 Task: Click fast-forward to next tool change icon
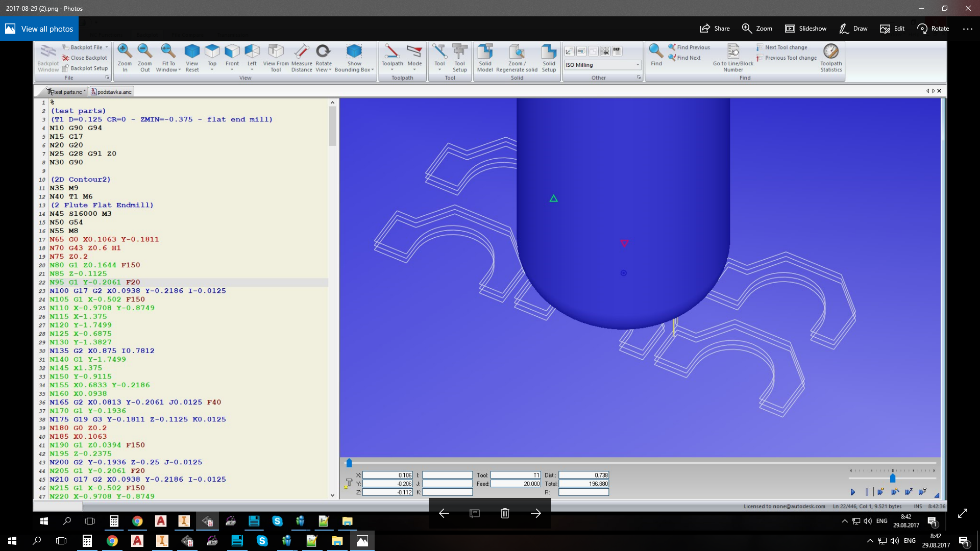click(x=922, y=492)
